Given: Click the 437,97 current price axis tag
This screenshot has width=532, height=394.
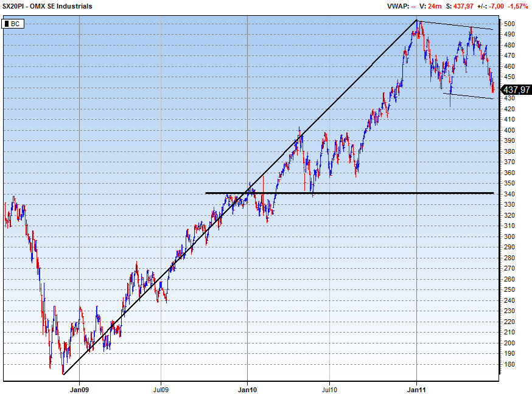Looking at the screenshot, I should point(516,89).
